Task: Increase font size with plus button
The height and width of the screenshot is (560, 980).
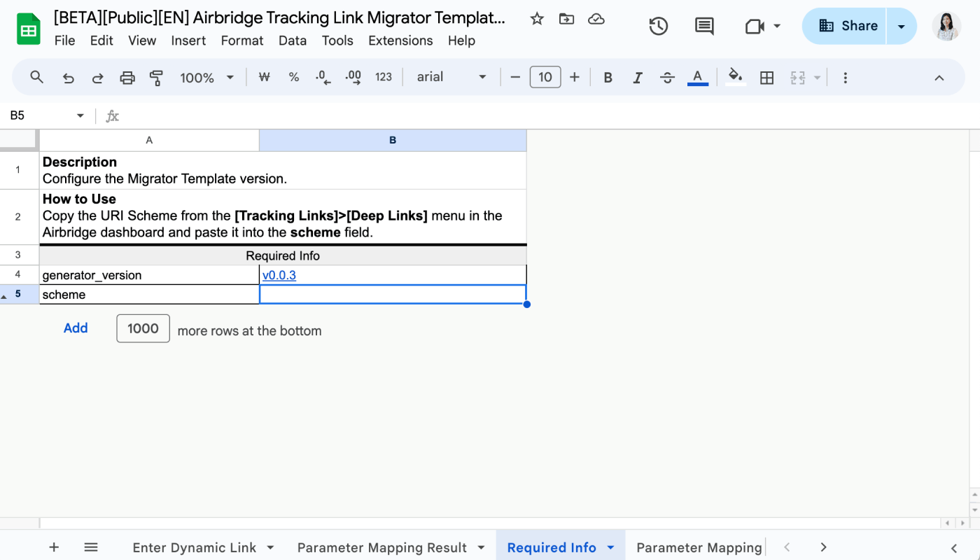Action: point(575,77)
